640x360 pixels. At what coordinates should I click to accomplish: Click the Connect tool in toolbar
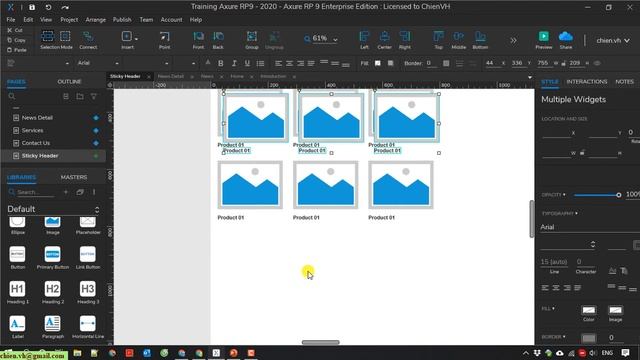(88, 40)
